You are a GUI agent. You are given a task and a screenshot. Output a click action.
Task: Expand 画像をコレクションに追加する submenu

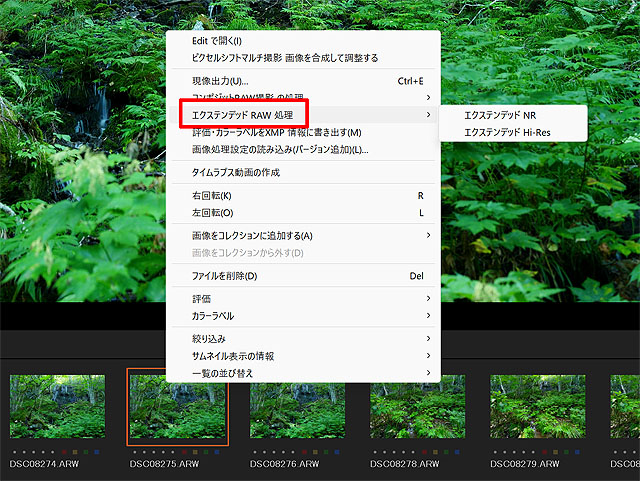252,236
